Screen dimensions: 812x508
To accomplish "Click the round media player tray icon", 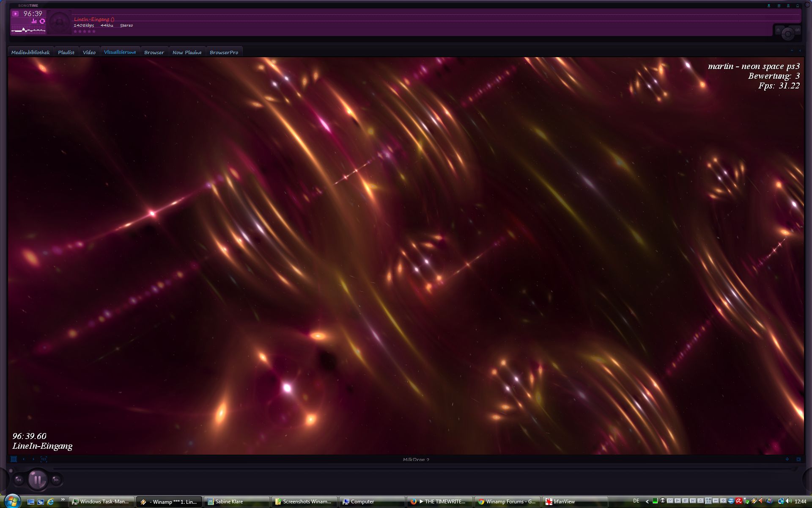I will (x=663, y=500).
